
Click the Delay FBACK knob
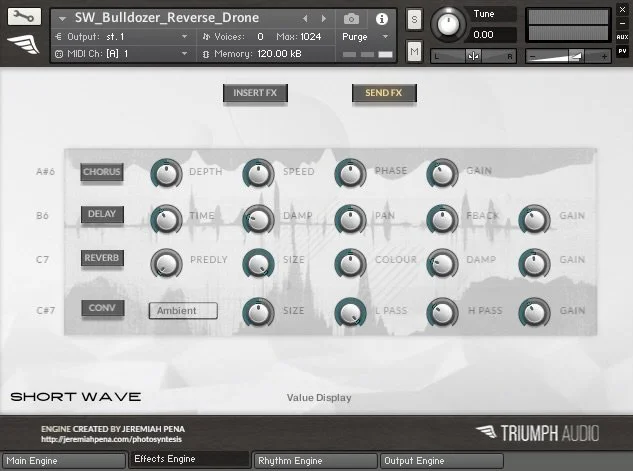point(442,219)
